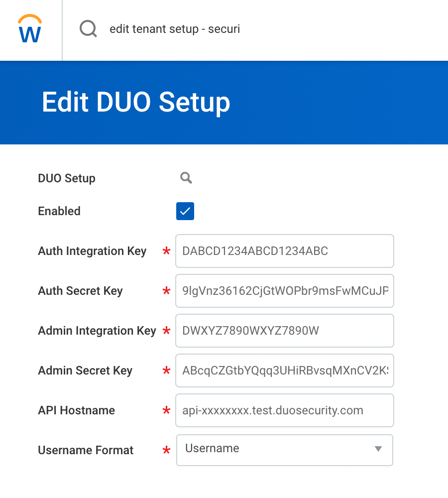Click the search magnifier icon in header
The image size is (448, 498).
pos(88,28)
